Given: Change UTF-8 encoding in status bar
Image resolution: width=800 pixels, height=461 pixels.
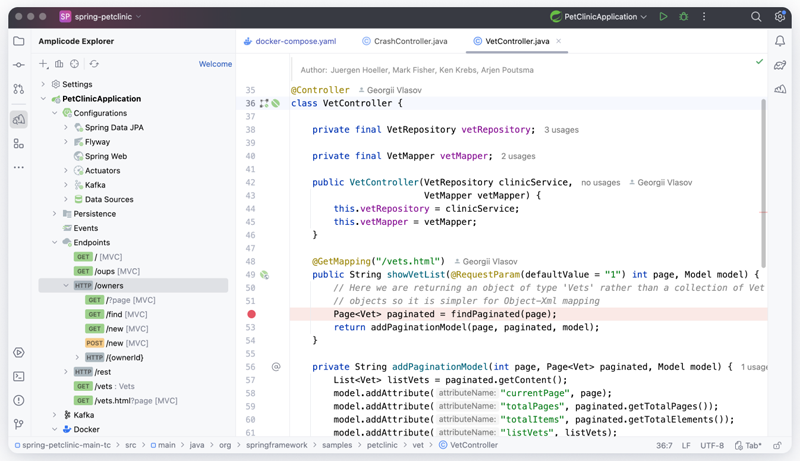Looking at the screenshot, I should point(712,446).
